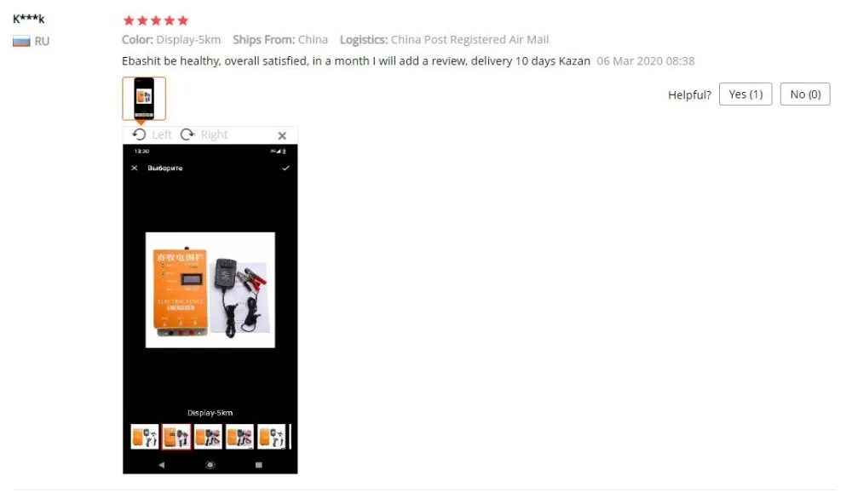
Task: Rotate the review image right
Action: point(204,135)
